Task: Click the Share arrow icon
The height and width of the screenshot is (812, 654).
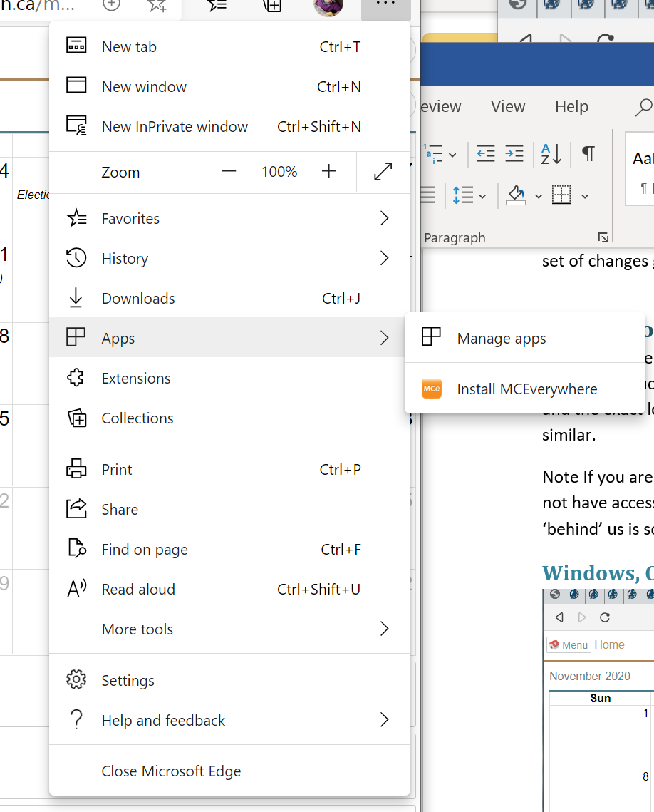Action: 76,508
